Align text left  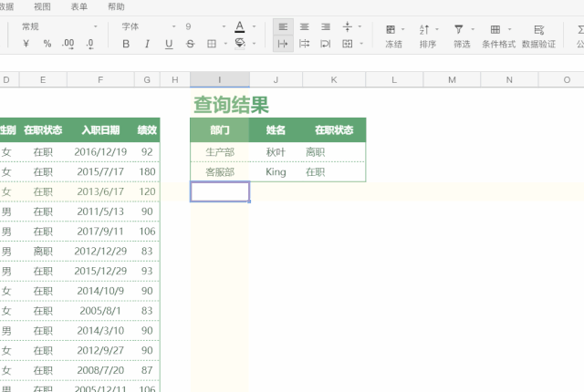(283, 26)
